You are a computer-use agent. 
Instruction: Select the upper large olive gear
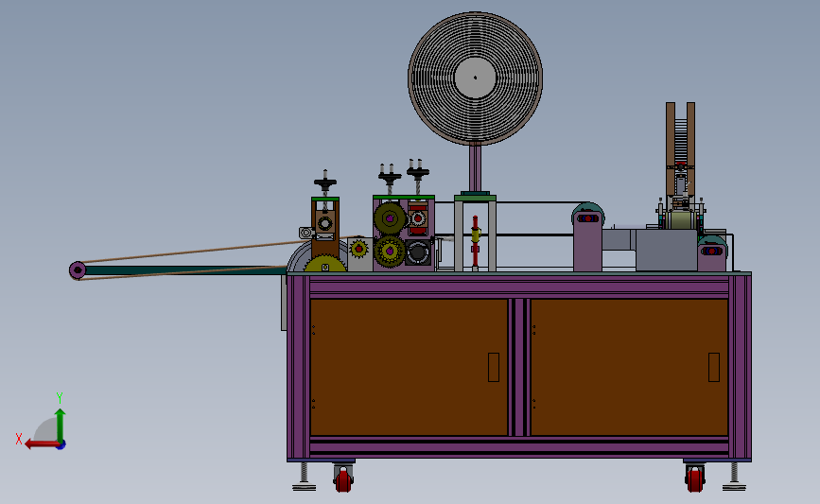[x=390, y=218]
